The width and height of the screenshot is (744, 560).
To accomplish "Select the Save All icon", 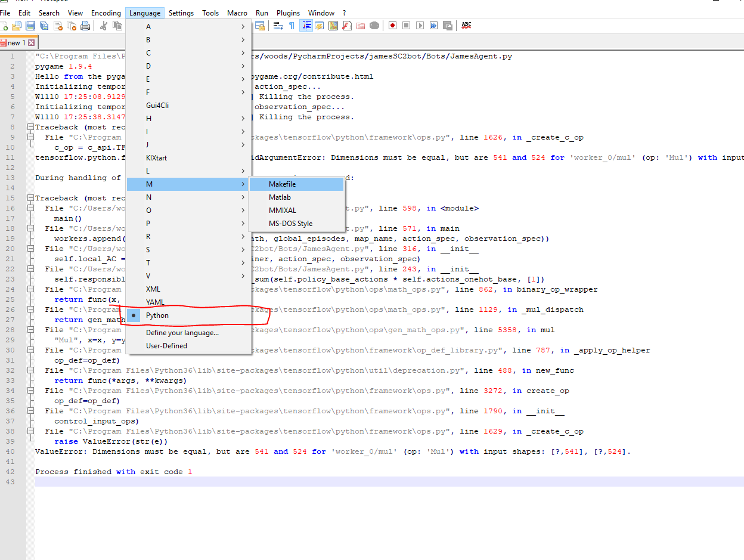I will click(x=44, y=26).
